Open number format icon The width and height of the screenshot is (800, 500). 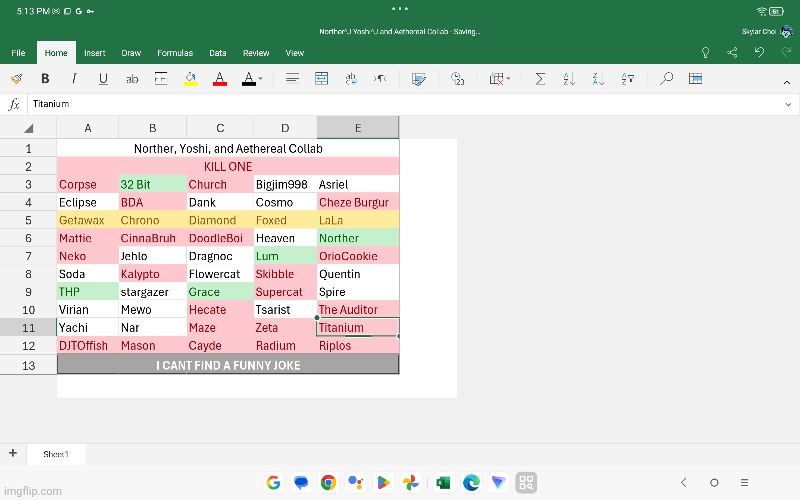(458, 79)
